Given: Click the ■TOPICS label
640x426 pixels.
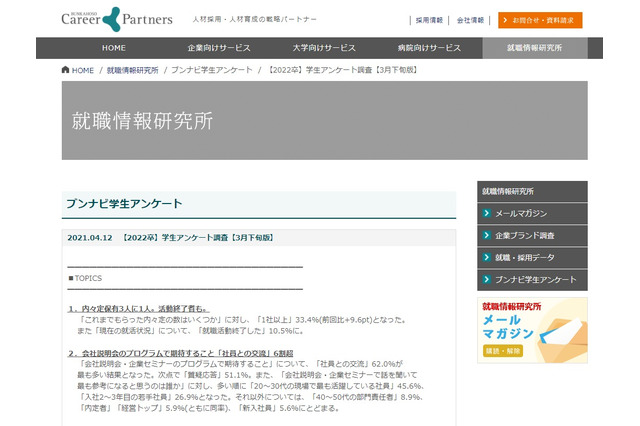Looking at the screenshot, I should point(85,278).
